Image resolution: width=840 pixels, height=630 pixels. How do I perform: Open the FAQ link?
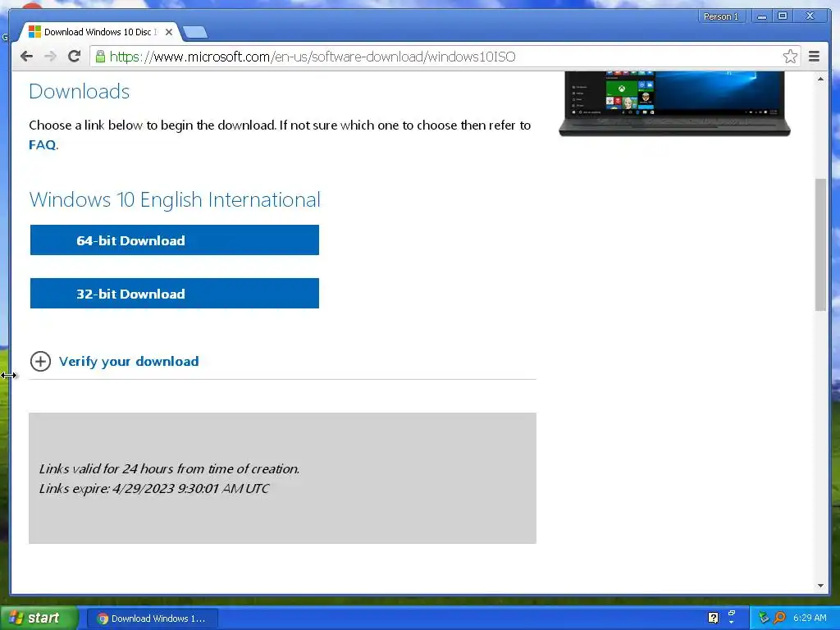[x=43, y=144]
